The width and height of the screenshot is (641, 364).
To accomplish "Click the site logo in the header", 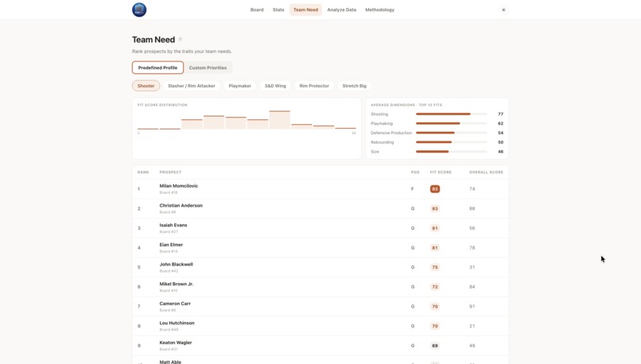I will pos(139,10).
